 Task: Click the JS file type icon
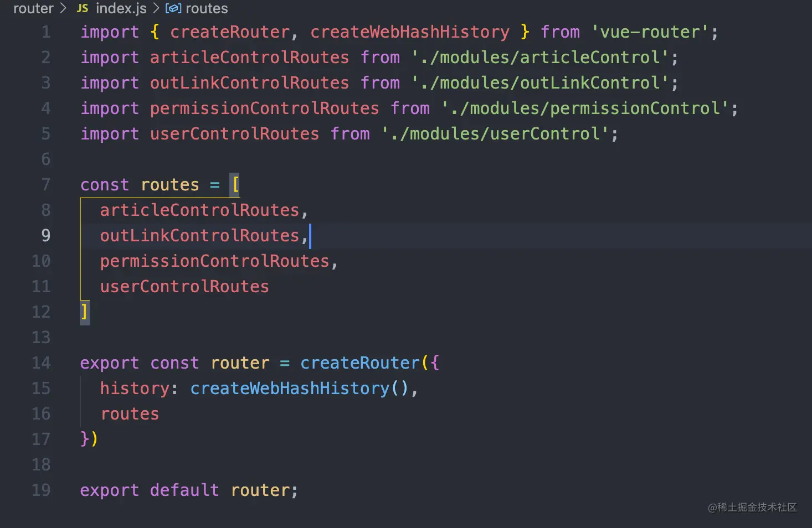pos(83,8)
